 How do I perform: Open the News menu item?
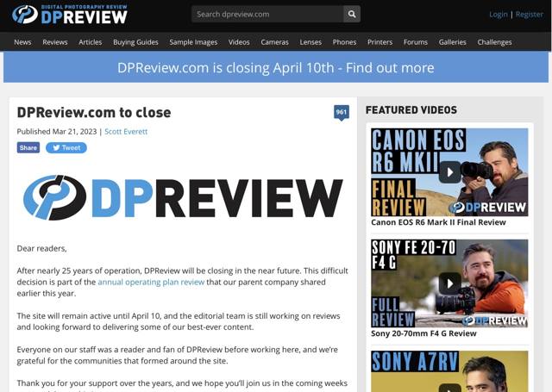click(x=22, y=41)
